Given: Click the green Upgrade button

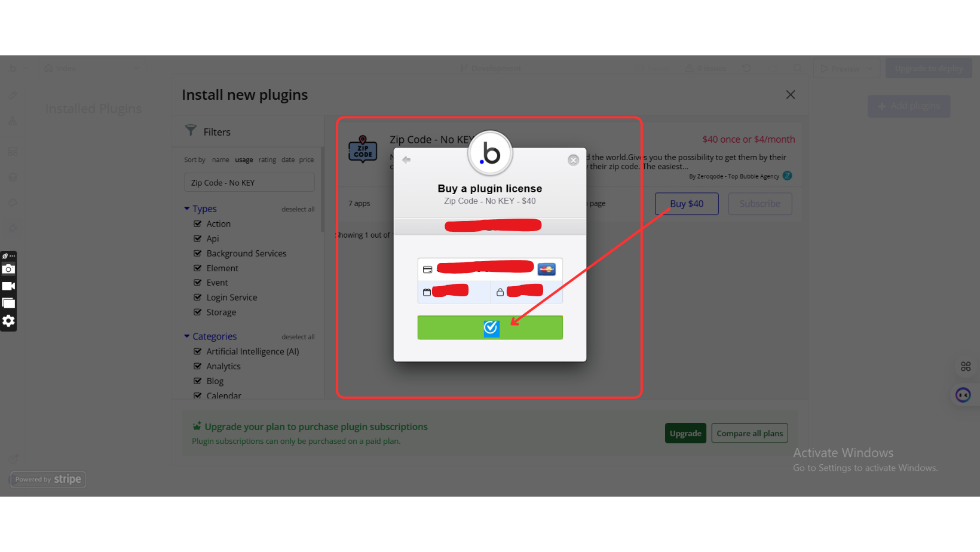Looking at the screenshot, I should (685, 433).
